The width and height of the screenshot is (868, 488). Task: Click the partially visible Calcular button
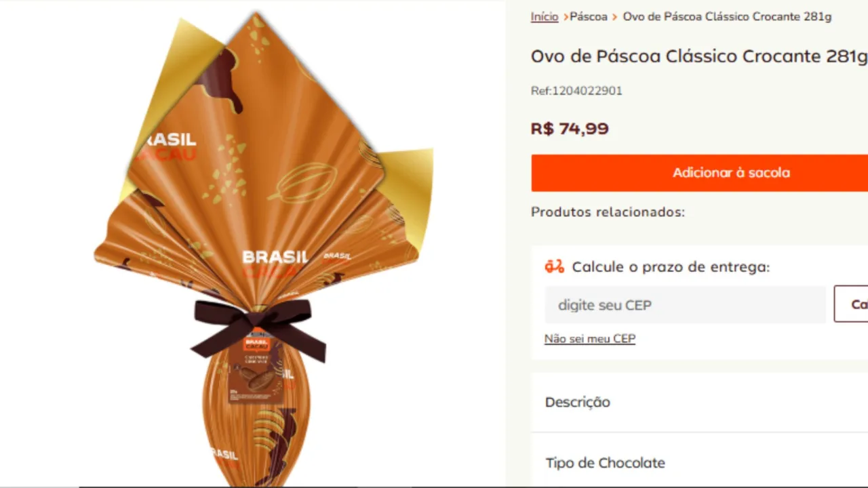point(851,304)
